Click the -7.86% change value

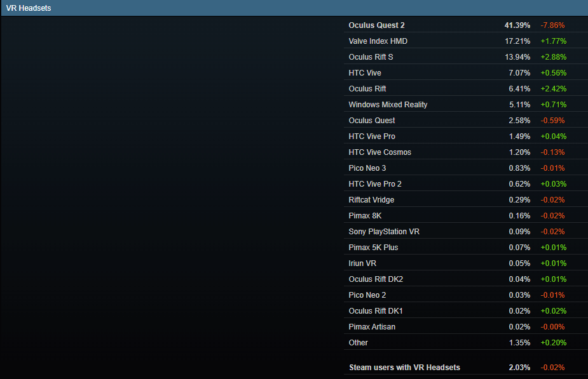(x=553, y=25)
